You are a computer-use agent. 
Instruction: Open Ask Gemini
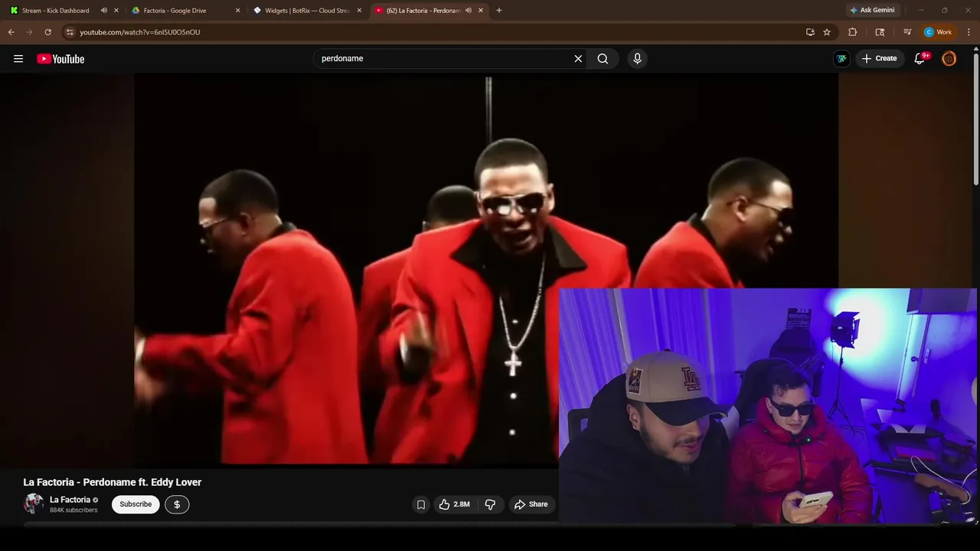click(872, 10)
